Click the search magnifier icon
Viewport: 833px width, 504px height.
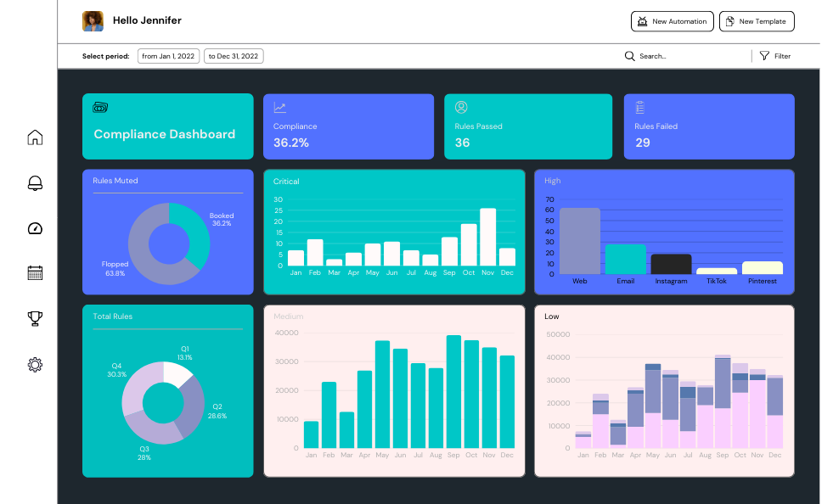coord(629,56)
